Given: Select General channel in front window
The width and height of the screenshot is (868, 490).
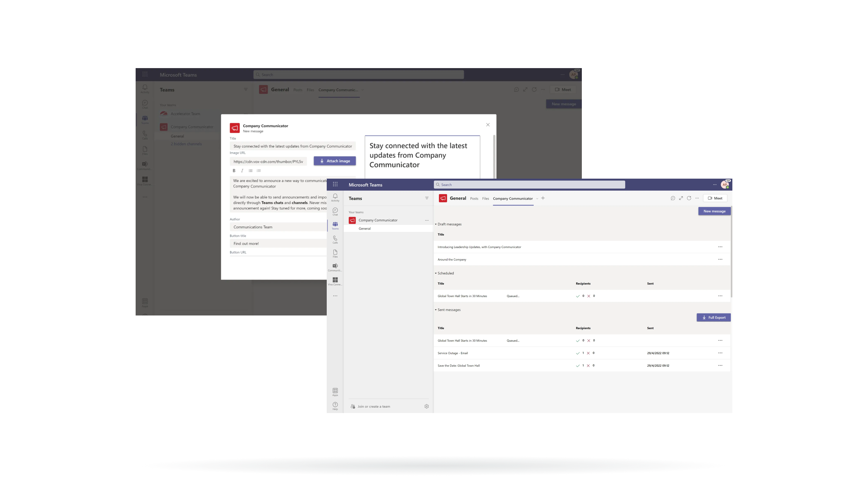Looking at the screenshot, I should pos(389,229).
